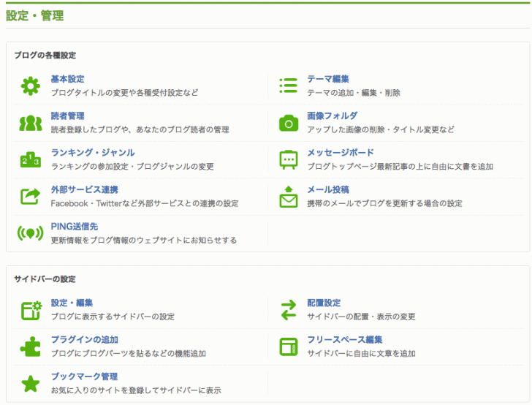Image resolution: width=532 pixels, height=405 pixels.
Task: Open the PING送信先 link
Action: point(74,227)
